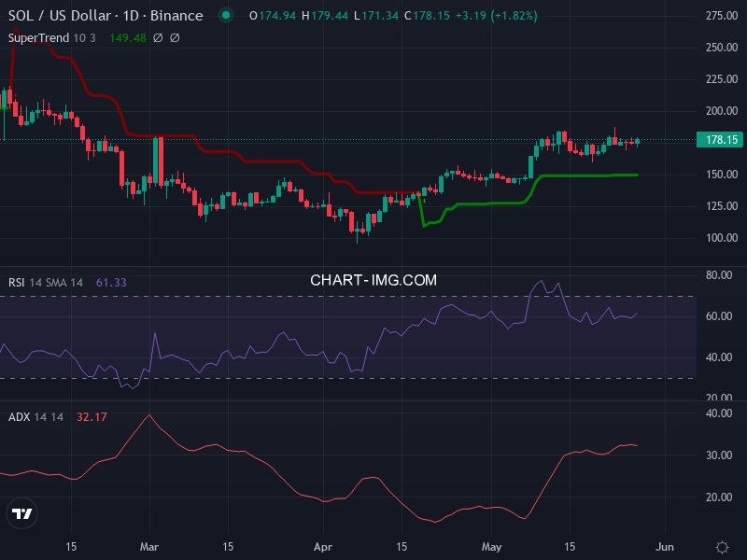
Task: Click the green market status dot
Action: click(226, 15)
